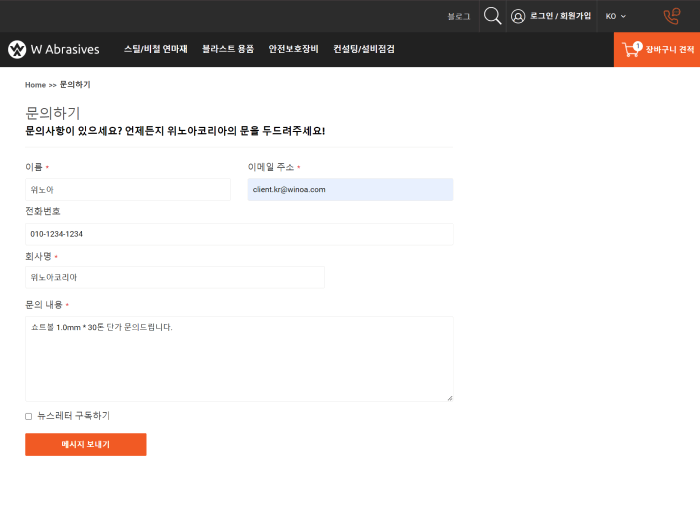This screenshot has width=700, height=527.
Task: Click the search magnifier icon
Action: click(492, 16)
